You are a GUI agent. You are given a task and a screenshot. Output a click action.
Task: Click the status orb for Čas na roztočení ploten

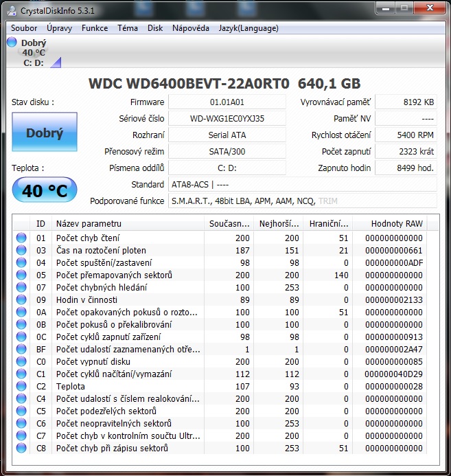21,250
